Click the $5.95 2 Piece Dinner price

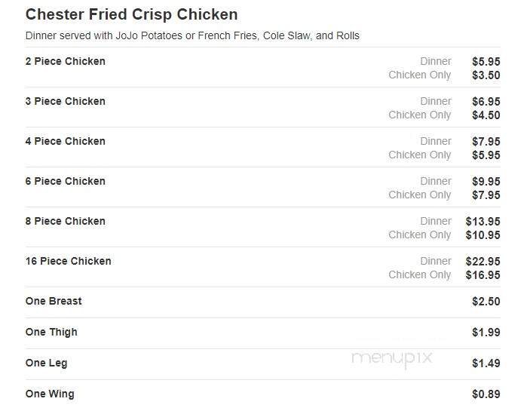[486, 62]
